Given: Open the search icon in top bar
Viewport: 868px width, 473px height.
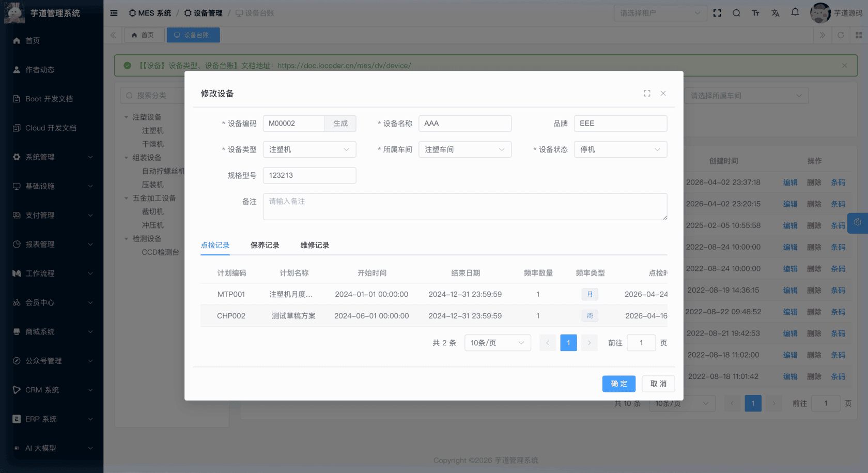Looking at the screenshot, I should point(736,12).
